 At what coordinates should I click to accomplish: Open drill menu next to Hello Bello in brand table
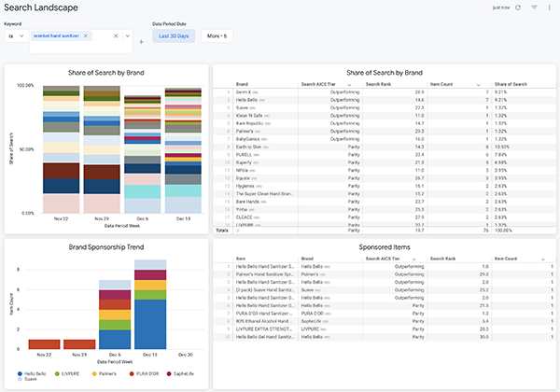(261, 100)
